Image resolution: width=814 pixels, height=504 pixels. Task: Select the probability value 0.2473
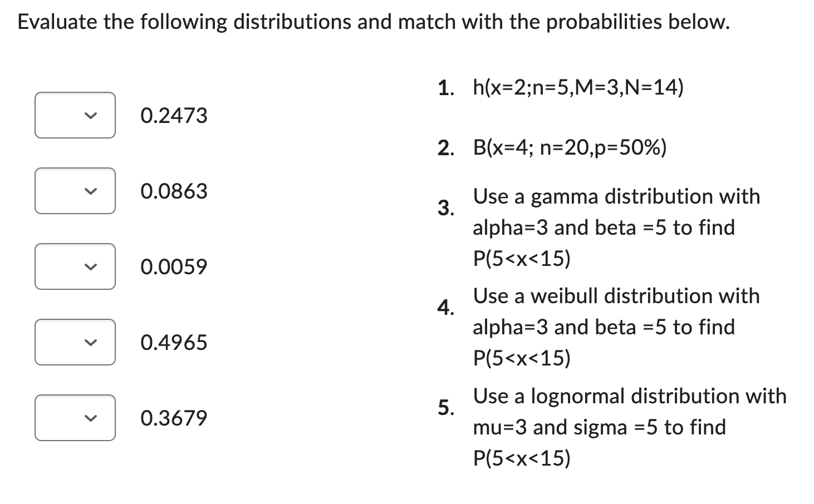174,115
